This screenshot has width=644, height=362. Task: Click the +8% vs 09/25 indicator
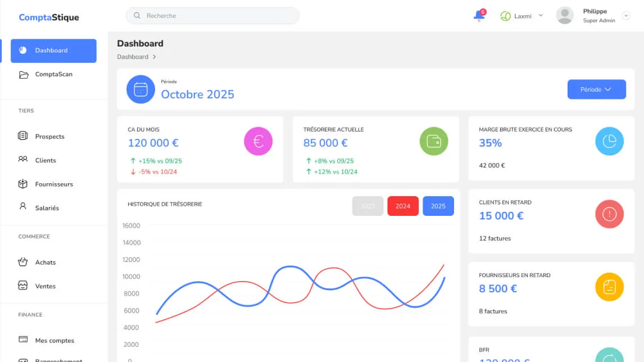pyautogui.click(x=330, y=161)
